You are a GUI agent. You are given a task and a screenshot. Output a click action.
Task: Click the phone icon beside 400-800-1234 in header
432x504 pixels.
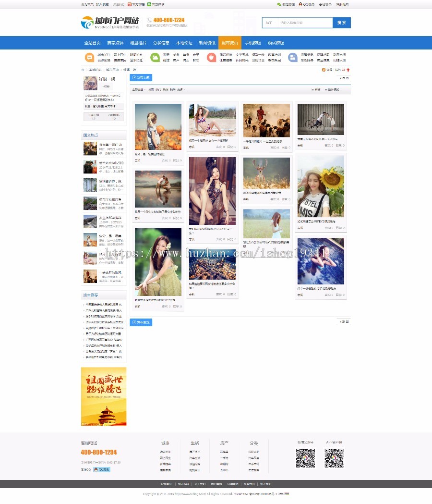click(x=149, y=20)
